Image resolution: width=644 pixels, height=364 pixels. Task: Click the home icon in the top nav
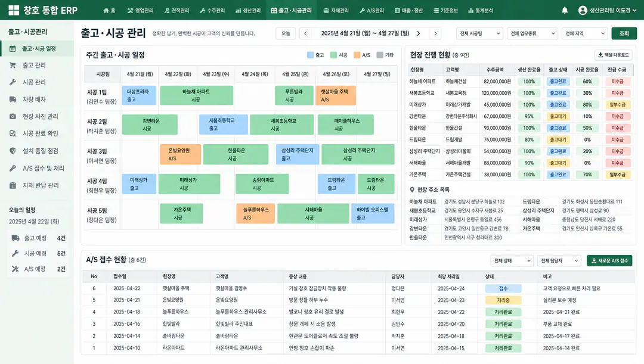106,11
